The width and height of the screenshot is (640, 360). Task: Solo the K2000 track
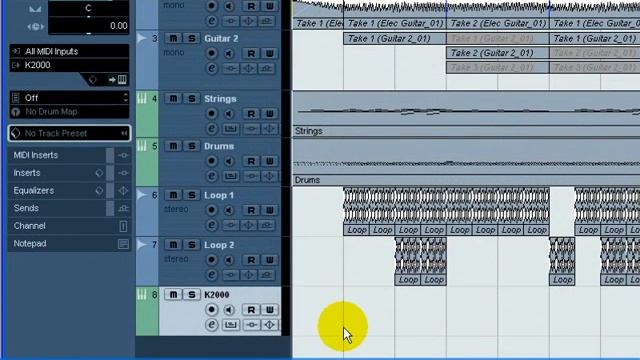(x=191, y=295)
